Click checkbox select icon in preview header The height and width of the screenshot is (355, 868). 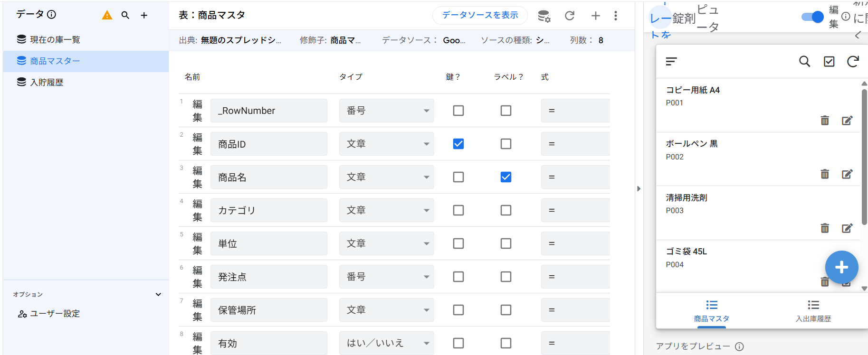(x=829, y=61)
